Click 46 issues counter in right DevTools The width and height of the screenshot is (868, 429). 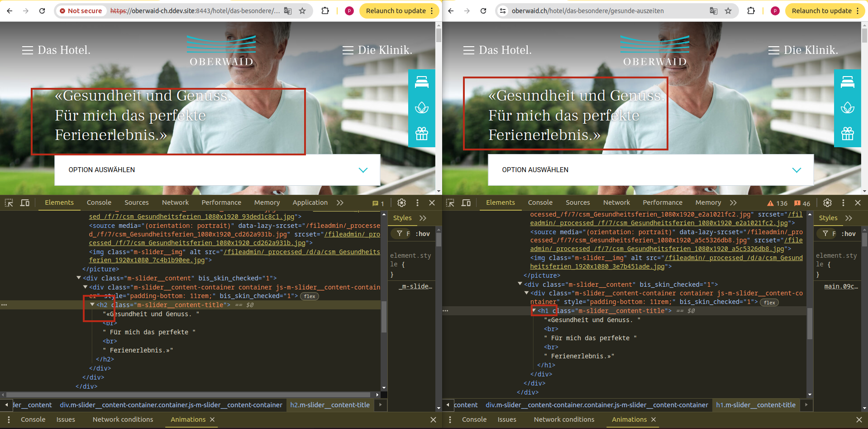[x=802, y=203]
